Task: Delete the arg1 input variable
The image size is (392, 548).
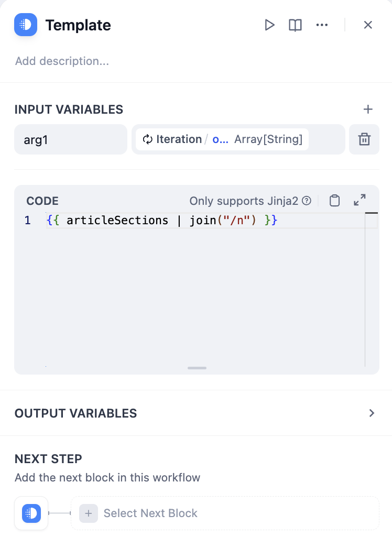Action: [364, 139]
